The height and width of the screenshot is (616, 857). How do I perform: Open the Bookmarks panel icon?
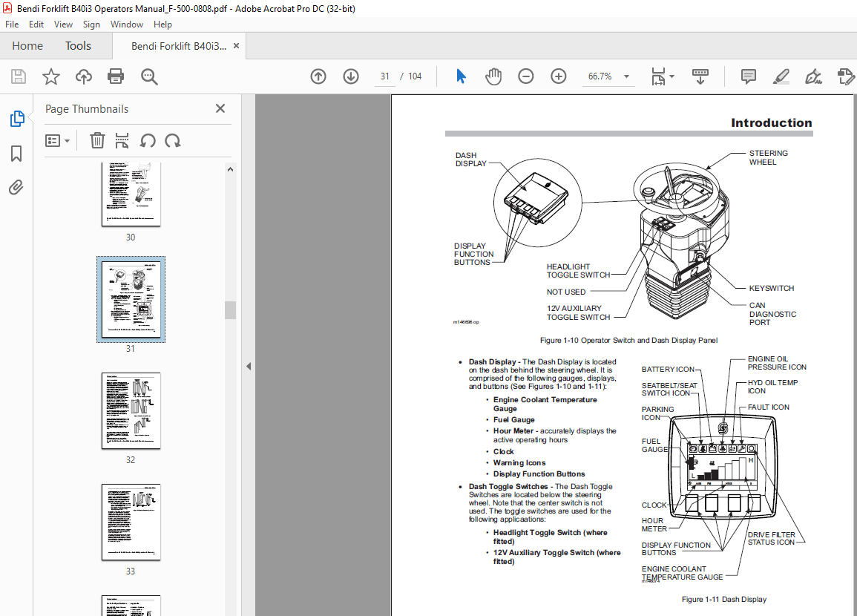[16, 154]
